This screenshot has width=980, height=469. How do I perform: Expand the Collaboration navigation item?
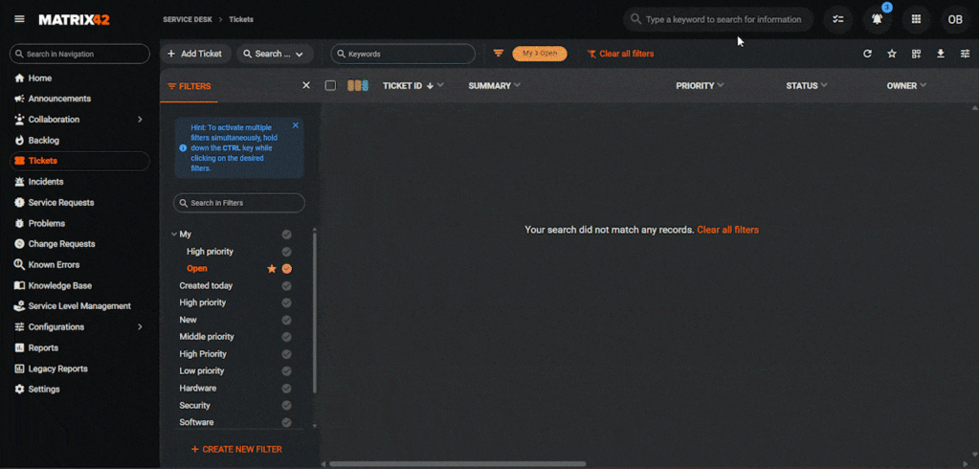(140, 120)
